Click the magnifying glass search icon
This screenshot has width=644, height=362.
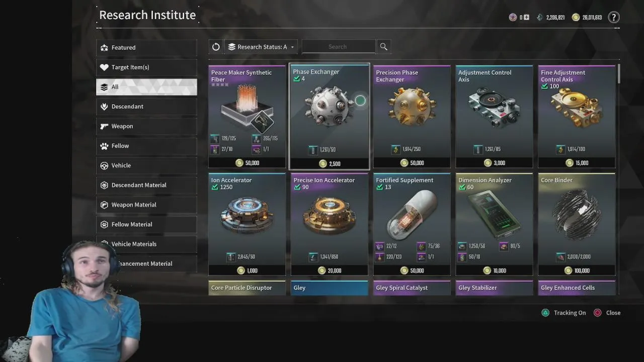coord(384,47)
